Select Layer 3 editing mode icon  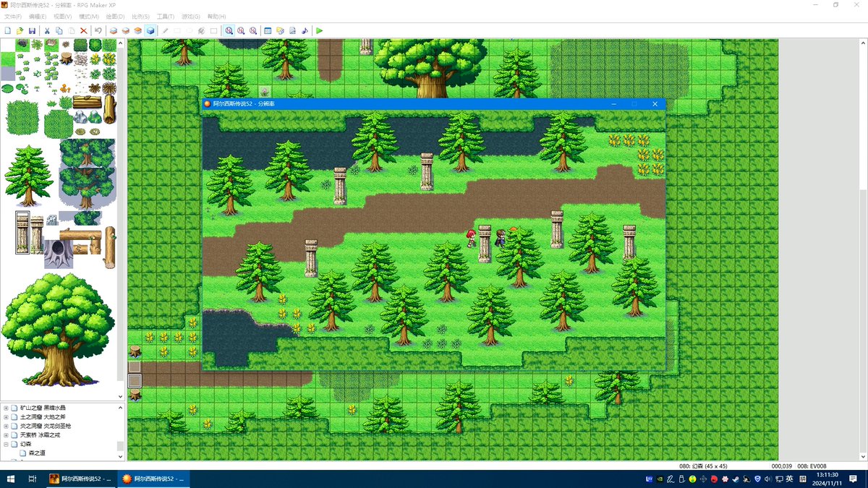point(138,31)
